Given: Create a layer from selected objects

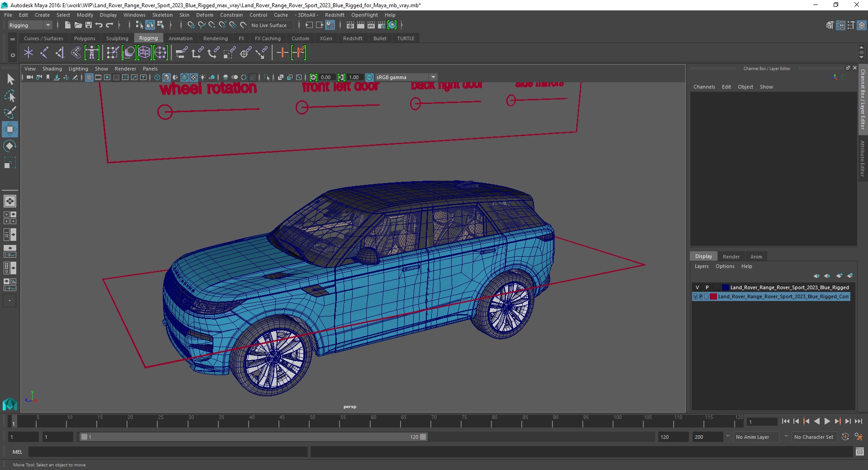Looking at the screenshot, I should [850, 276].
